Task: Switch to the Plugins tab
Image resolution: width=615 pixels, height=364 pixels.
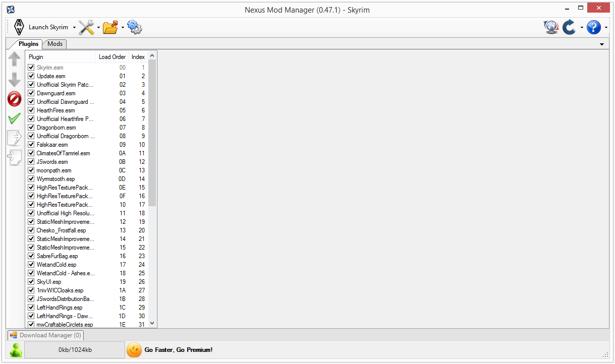Action: (28, 44)
